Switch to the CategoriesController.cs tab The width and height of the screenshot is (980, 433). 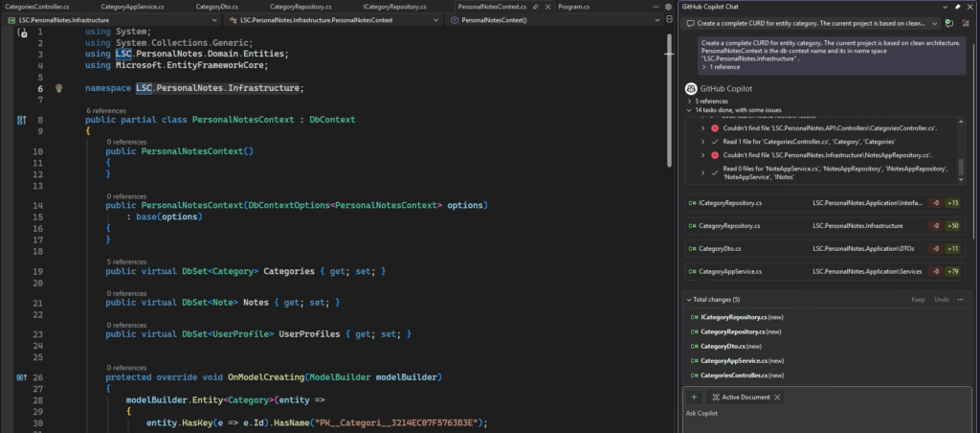pos(37,7)
